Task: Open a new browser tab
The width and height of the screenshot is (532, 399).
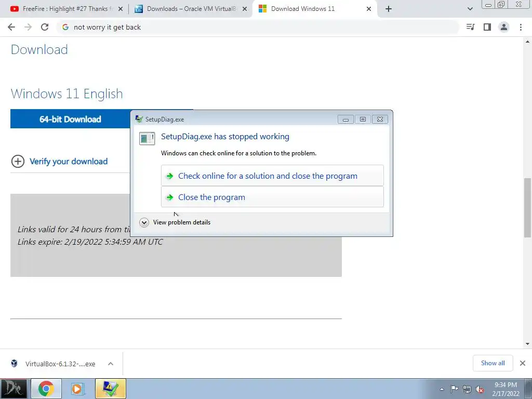Action: pyautogui.click(x=389, y=9)
